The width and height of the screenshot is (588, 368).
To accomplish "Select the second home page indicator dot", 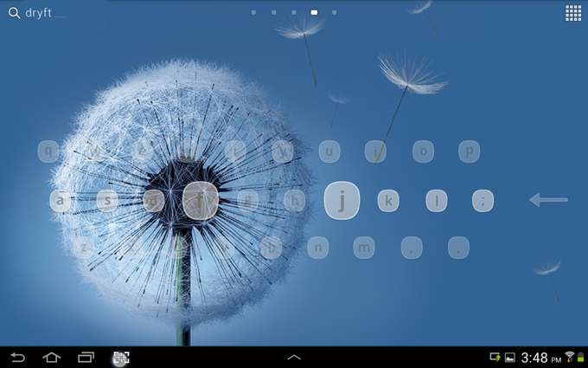I will [x=274, y=12].
